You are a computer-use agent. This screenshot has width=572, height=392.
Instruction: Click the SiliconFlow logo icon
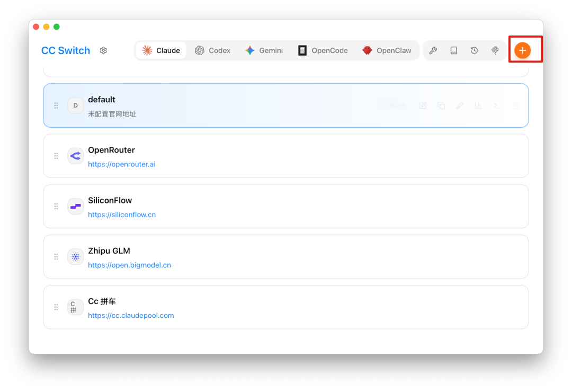(76, 206)
